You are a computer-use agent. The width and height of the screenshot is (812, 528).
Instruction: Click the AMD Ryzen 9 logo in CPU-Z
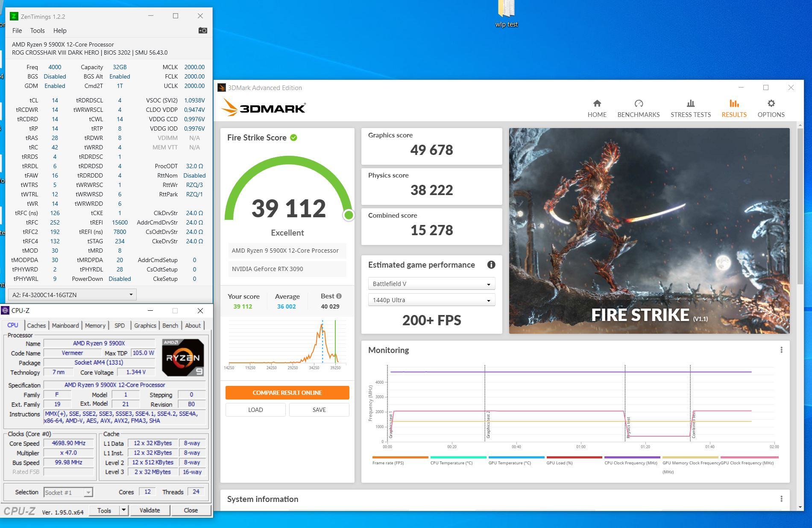pyautogui.click(x=183, y=357)
